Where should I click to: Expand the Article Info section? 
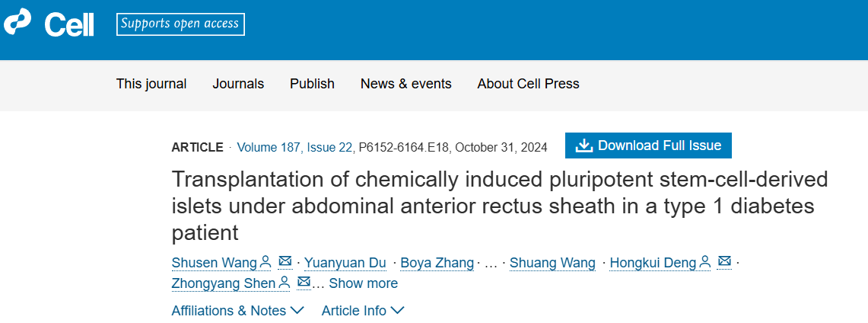pos(362,311)
